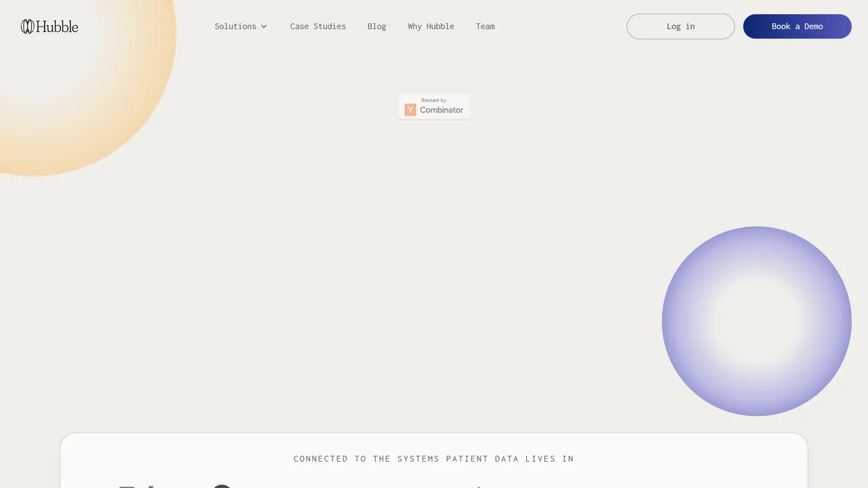Open the Why Hubble page
Image resolution: width=868 pixels, height=488 pixels.
point(431,26)
